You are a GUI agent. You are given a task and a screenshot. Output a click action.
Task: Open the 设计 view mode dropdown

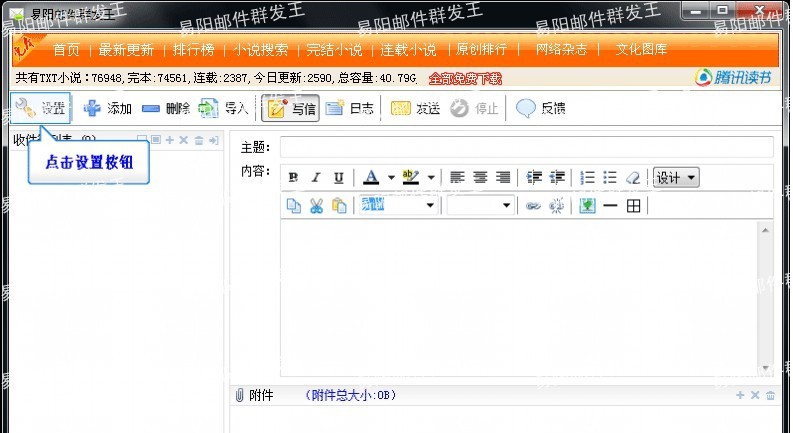(x=676, y=178)
